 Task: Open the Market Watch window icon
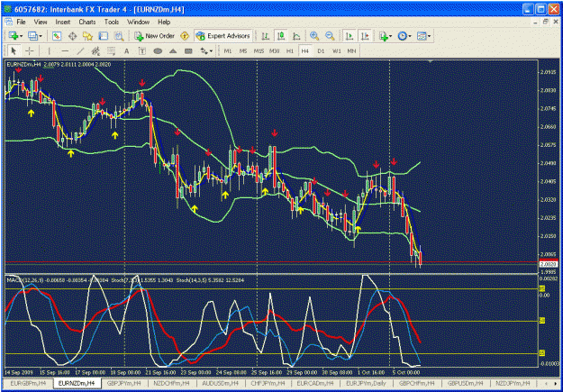pos(57,36)
